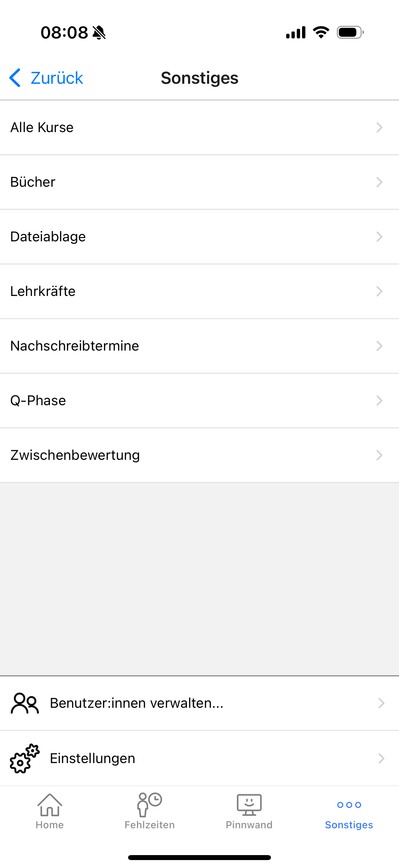Tap the Sonstiges three-dots icon

point(349,805)
